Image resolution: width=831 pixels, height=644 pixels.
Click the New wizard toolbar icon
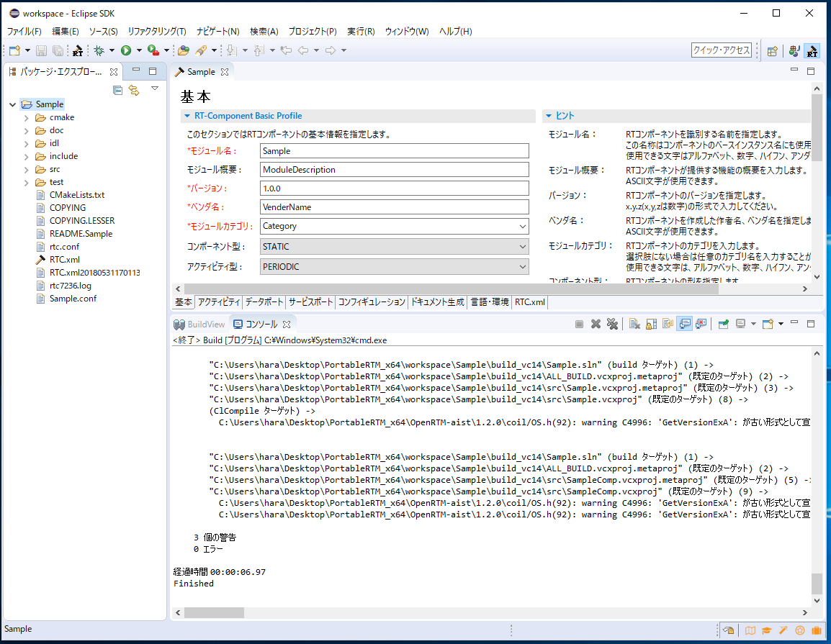point(14,50)
